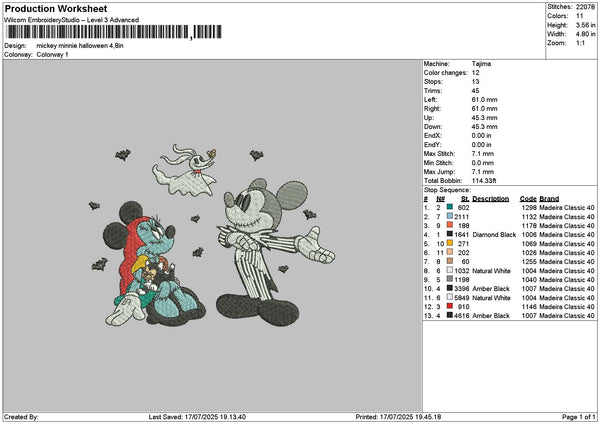The image size is (600, 424).
Task: Click the red swatch beside 910 stitches
Action: [x=450, y=306]
